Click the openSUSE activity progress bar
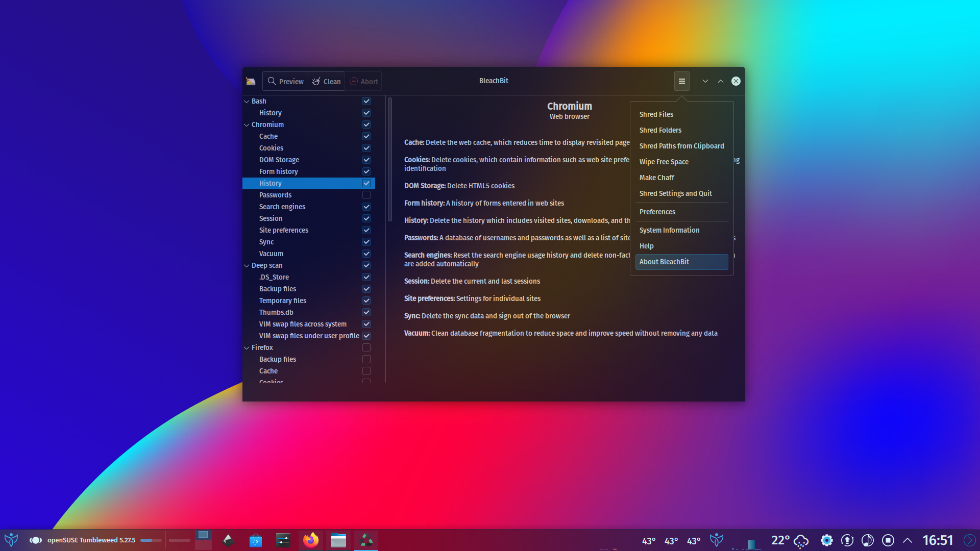This screenshot has height=551, width=980. tap(151, 540)
